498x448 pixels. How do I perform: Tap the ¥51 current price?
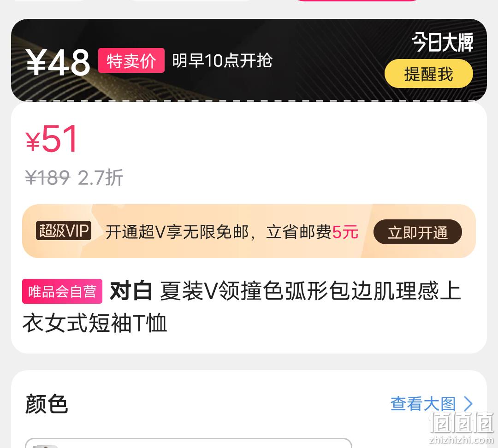[52, 139]
